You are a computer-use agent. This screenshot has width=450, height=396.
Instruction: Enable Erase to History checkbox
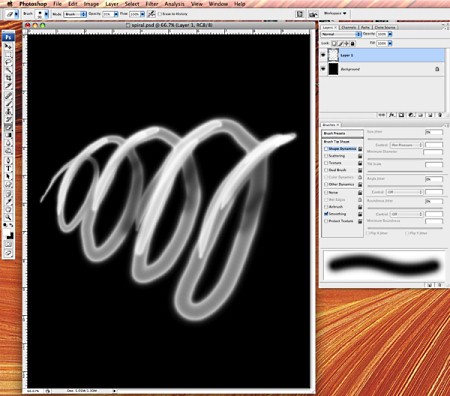click(x=160, y=14)
